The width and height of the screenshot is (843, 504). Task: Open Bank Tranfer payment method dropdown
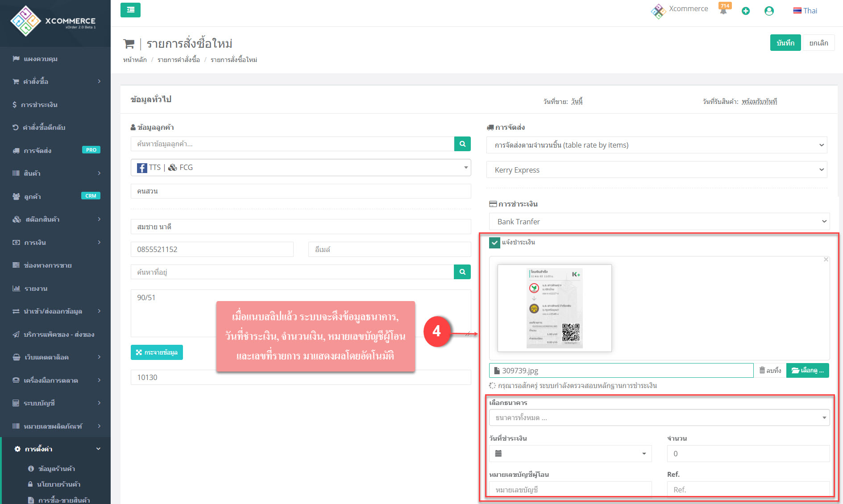click(660, 222)
